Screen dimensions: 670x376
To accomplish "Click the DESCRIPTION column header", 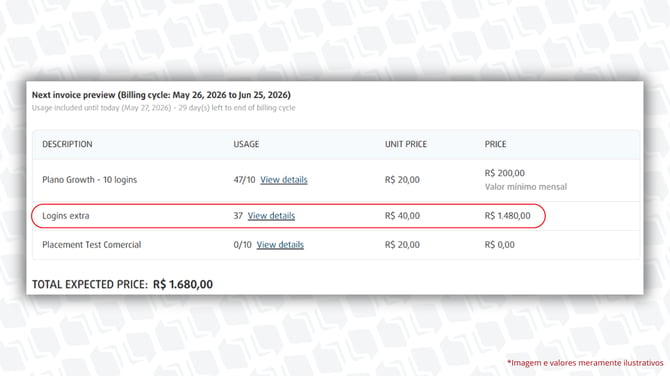I will click(x=67, y=144).
